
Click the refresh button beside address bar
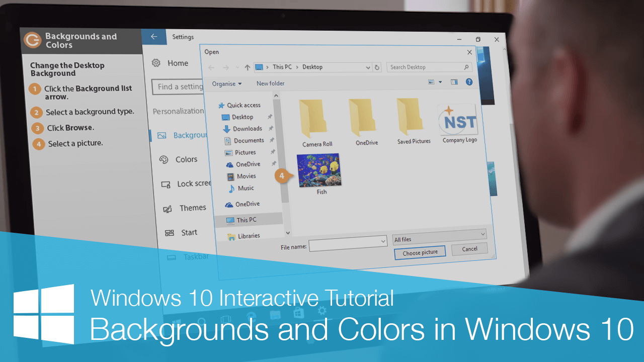[377, 67]
